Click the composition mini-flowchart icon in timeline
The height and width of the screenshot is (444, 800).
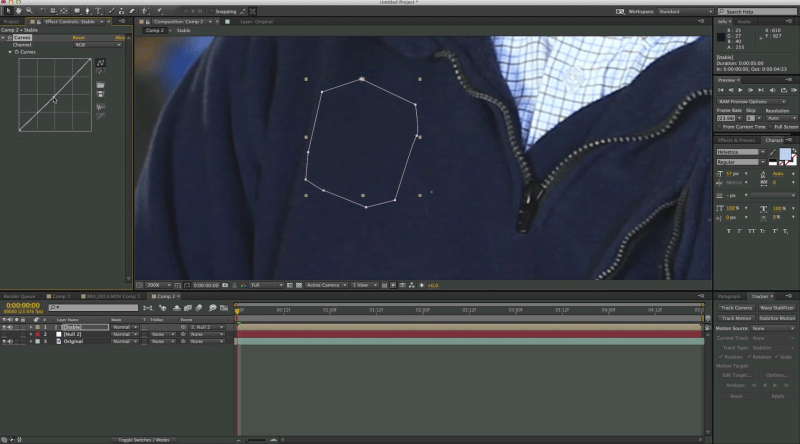click(148, 308)
